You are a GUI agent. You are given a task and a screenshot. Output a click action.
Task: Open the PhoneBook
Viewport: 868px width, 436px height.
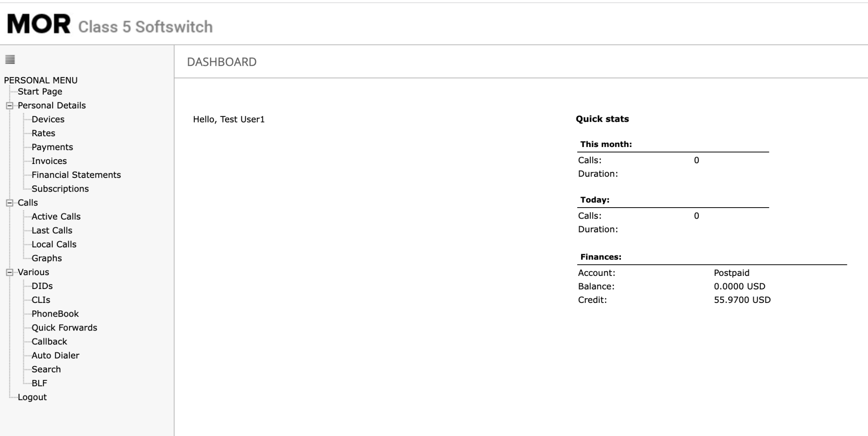(55, 314)
